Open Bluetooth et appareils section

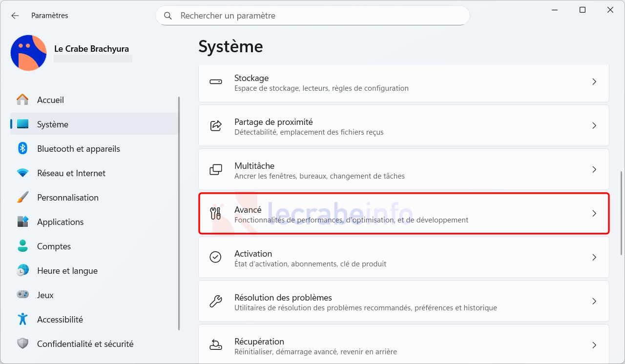click(x=94, y=149)
